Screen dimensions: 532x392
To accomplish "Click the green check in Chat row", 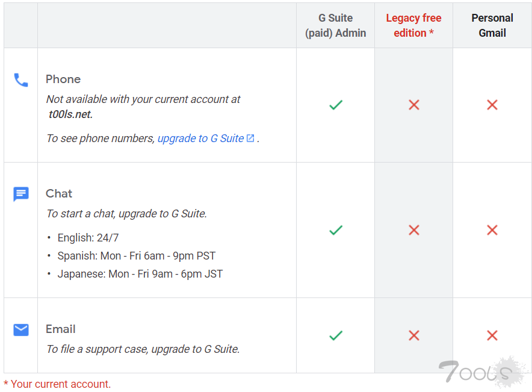I will coord(336,230).
